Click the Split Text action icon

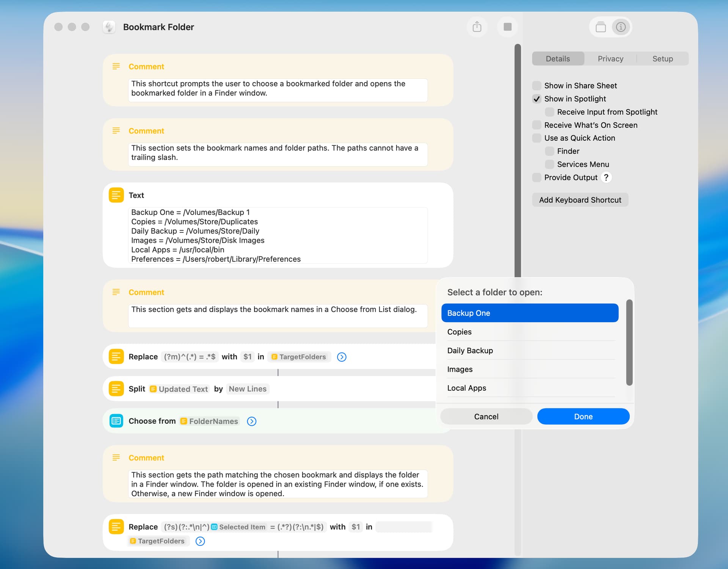[x=116, y=389]
